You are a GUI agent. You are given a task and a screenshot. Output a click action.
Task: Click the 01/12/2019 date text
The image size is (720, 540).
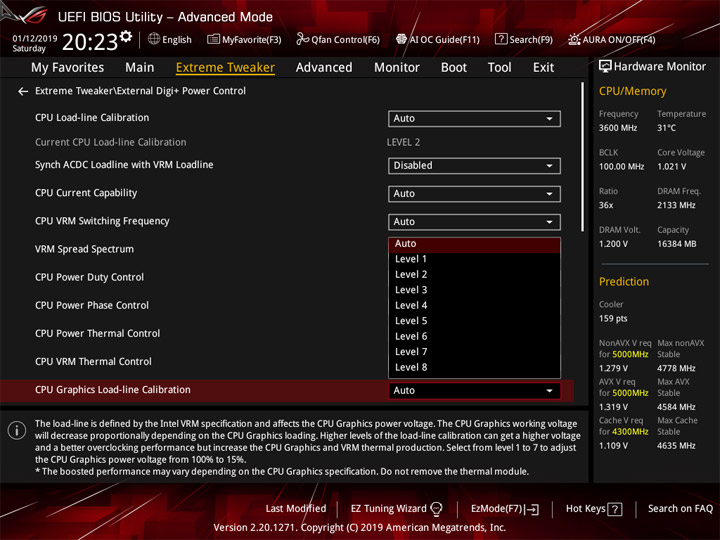(35, 38)
